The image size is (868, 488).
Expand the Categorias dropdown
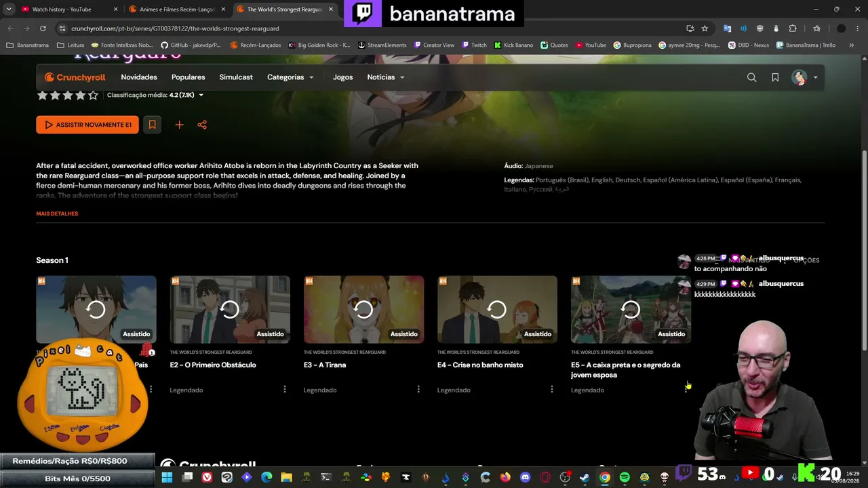pyautogui.click(x=290, y=77)
